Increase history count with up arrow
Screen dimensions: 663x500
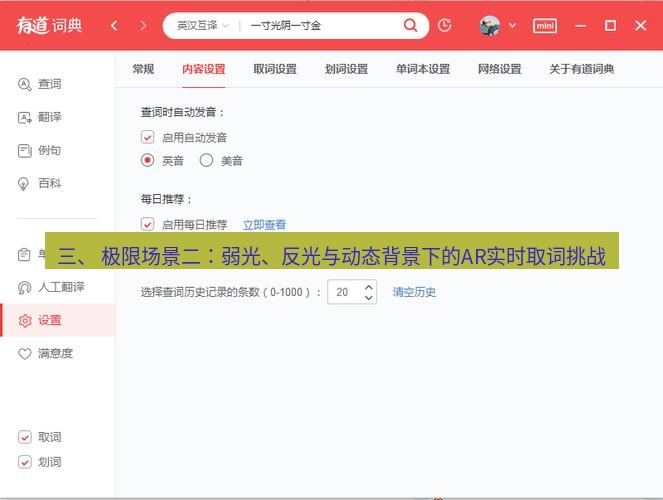point(369,287)
